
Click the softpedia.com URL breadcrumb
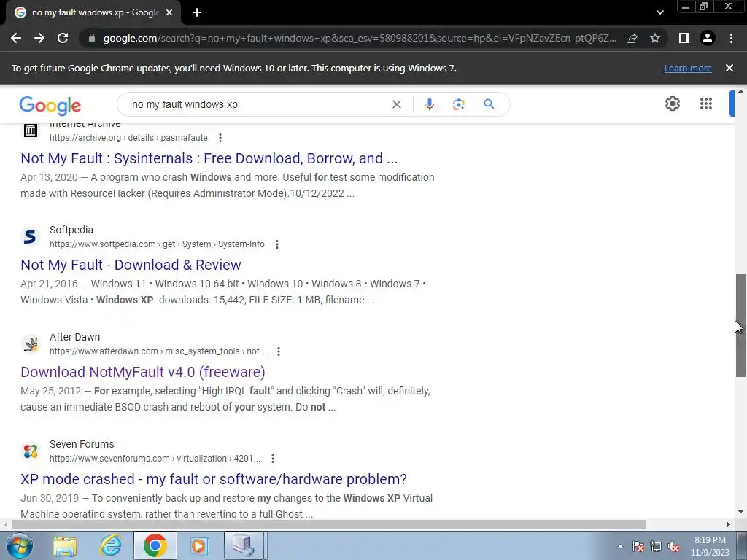pos(157,244)
